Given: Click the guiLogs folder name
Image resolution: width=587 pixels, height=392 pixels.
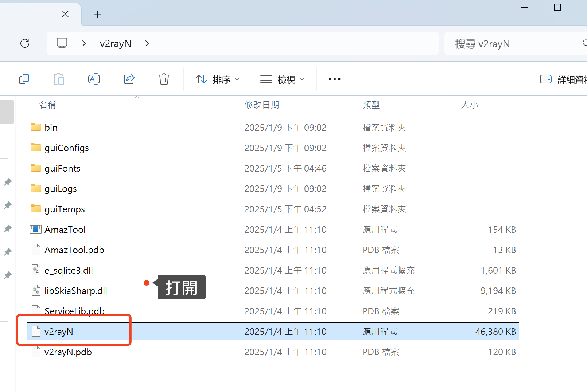Looking at the screenshot, I should (61, 189).
